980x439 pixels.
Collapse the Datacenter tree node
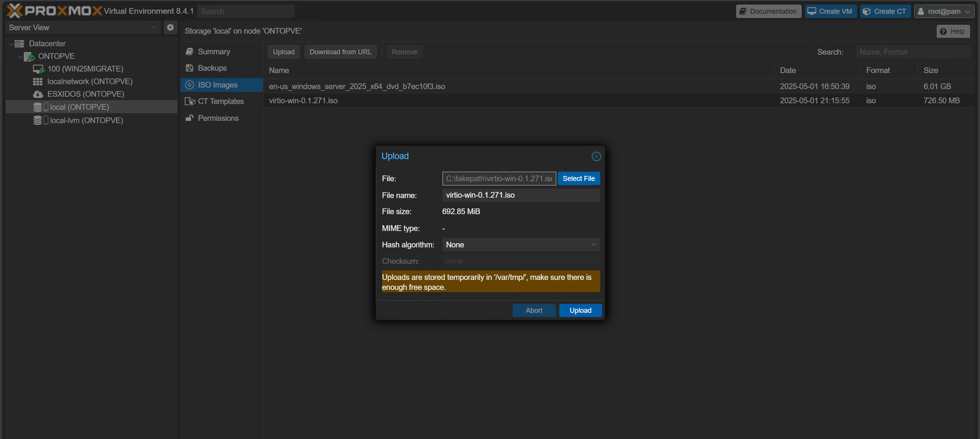(x=11, y=44)
